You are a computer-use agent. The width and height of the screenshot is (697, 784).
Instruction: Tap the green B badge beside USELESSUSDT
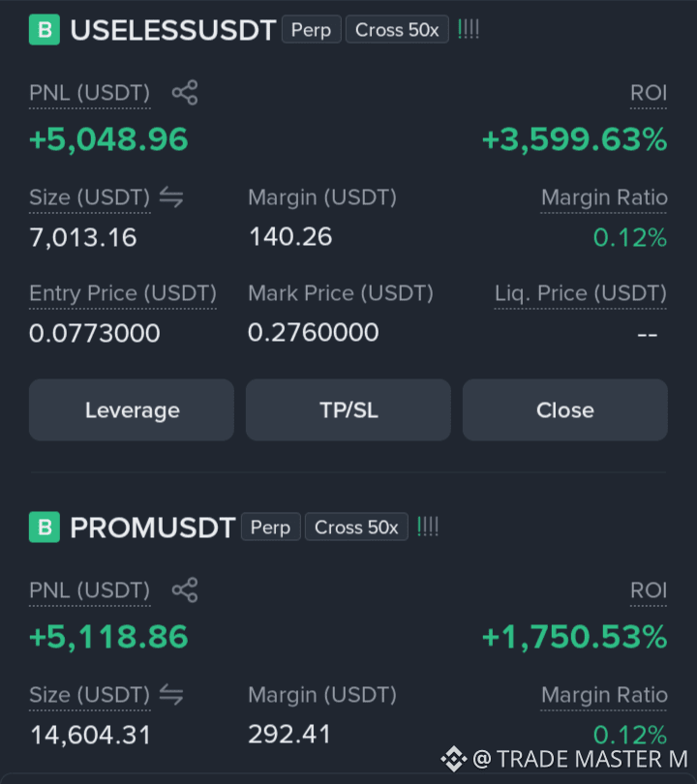(45, 30)
